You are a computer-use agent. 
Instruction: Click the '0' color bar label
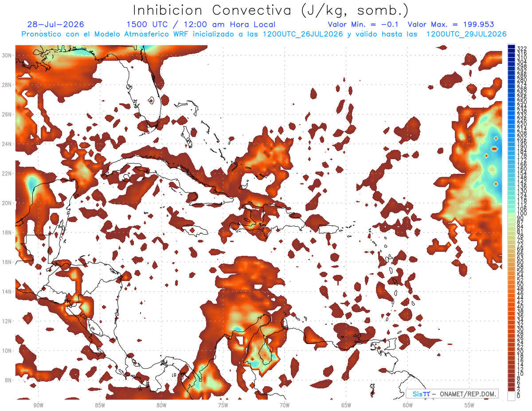click(x=519, y=396)
